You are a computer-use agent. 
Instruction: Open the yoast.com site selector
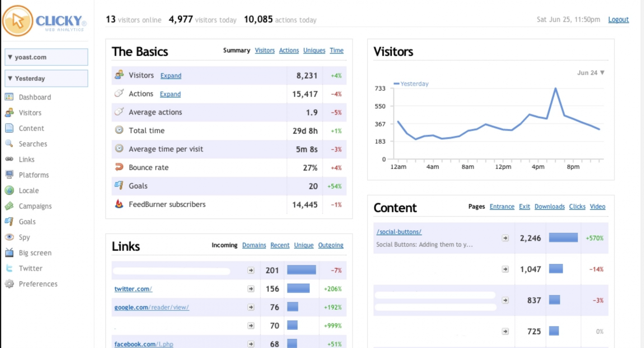(x=46, y=57)
